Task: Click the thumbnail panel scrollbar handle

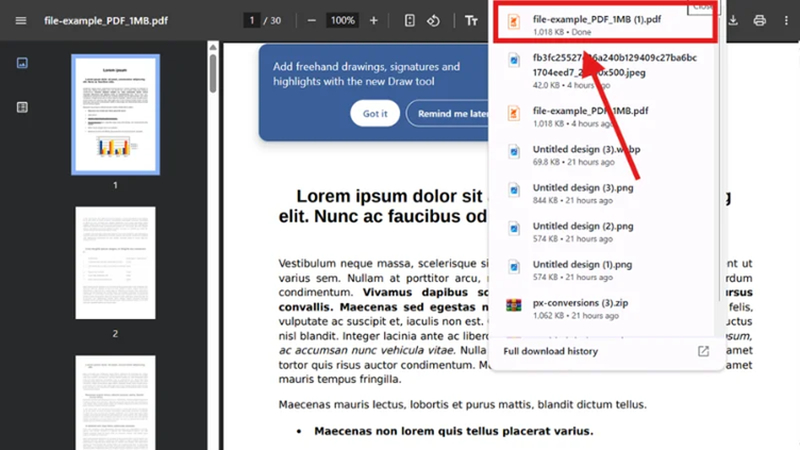Action: (213, 73)
